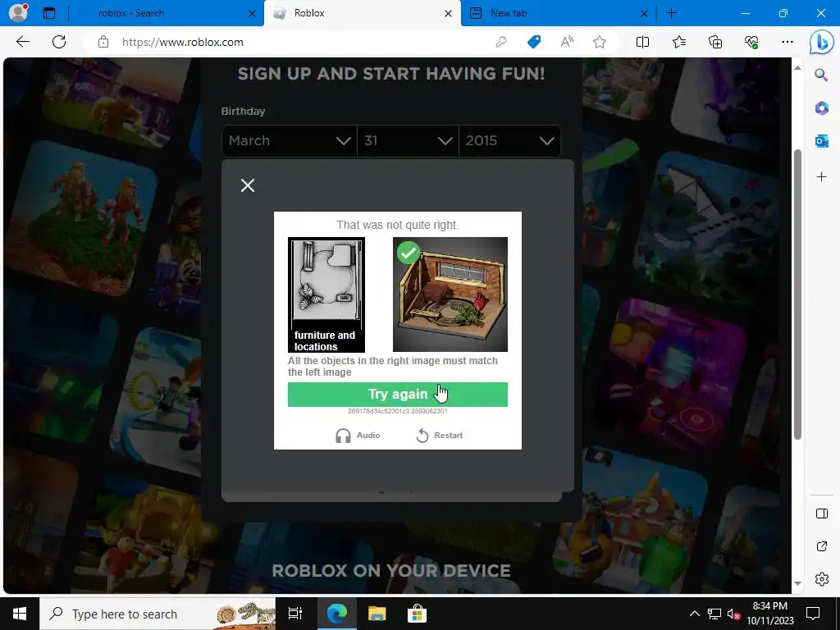Close the New tab tab
Image resolution: width=840 pixels, height=630 pixels.
pos(645,13)
